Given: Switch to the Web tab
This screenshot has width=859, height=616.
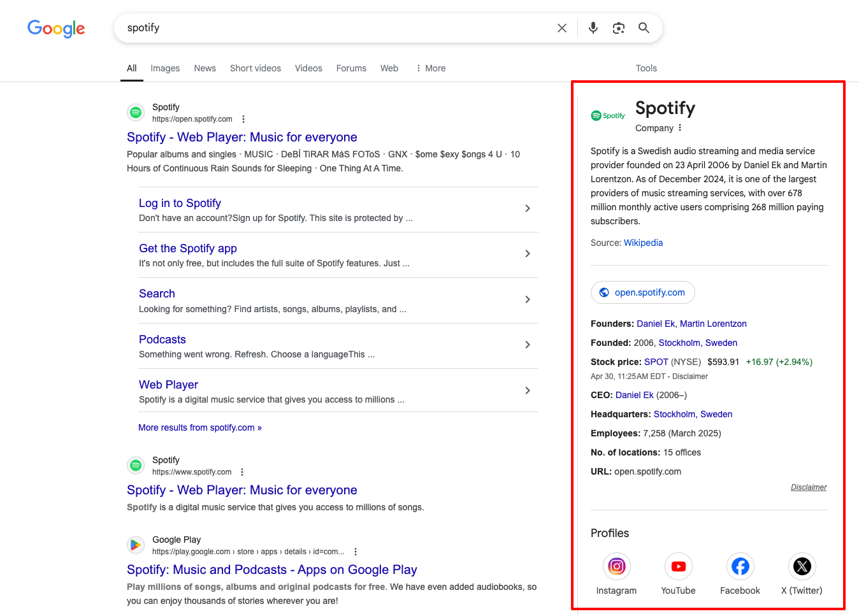Looking at the screenshot, I should point(389,68).
